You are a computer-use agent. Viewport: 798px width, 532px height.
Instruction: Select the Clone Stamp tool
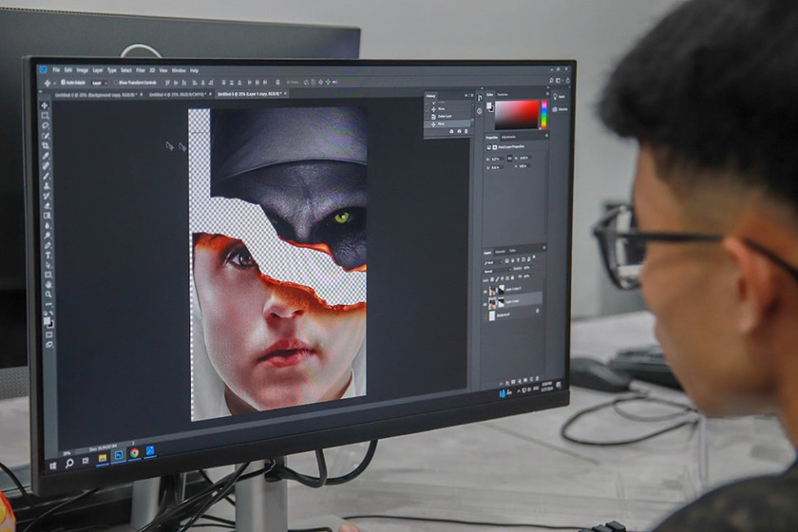coord(47,186)
